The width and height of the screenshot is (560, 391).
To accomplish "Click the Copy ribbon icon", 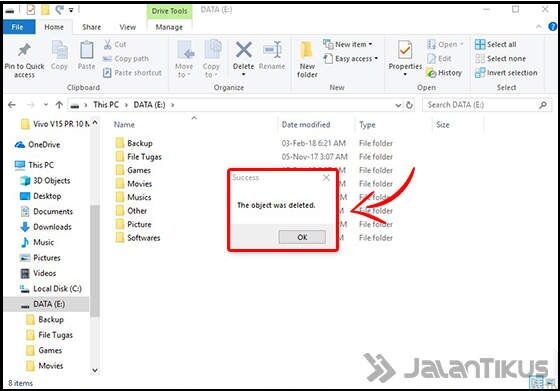I will point(60,50).
